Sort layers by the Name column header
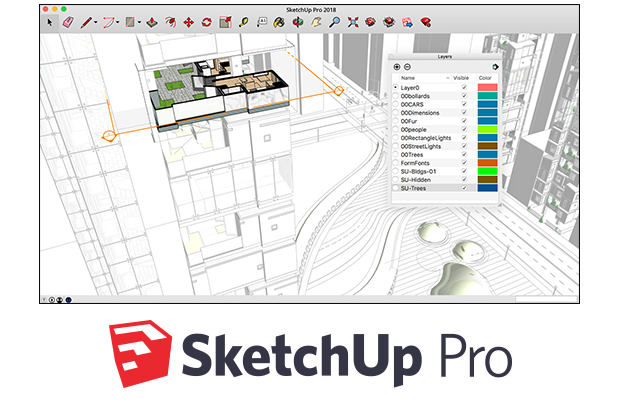 (408, 77)
